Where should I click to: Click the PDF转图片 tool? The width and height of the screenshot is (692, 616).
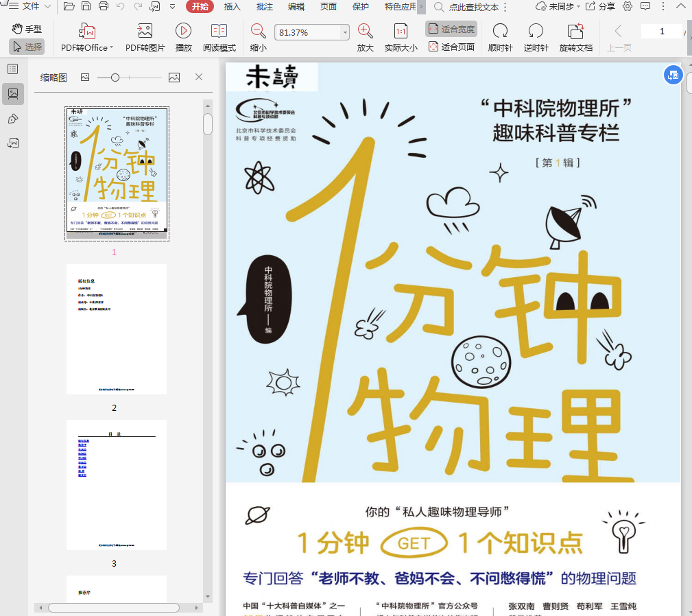click(x=145, y=38)
